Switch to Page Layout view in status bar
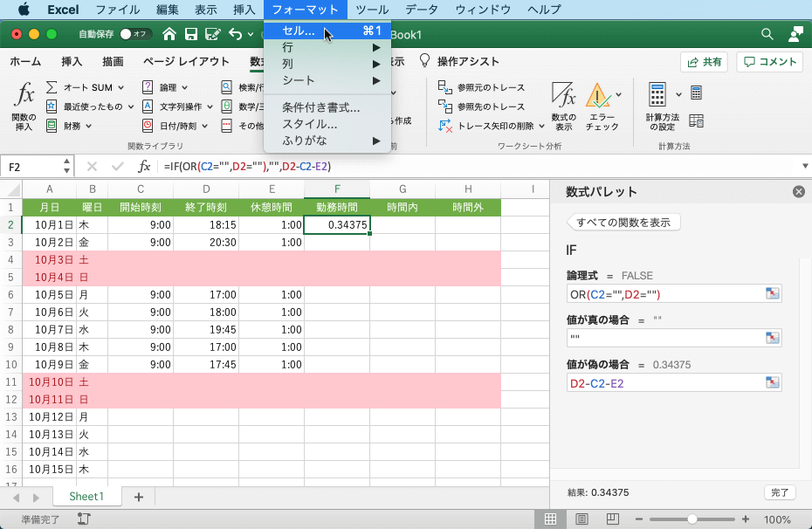812x529 pixels. [x=581, y=519]
